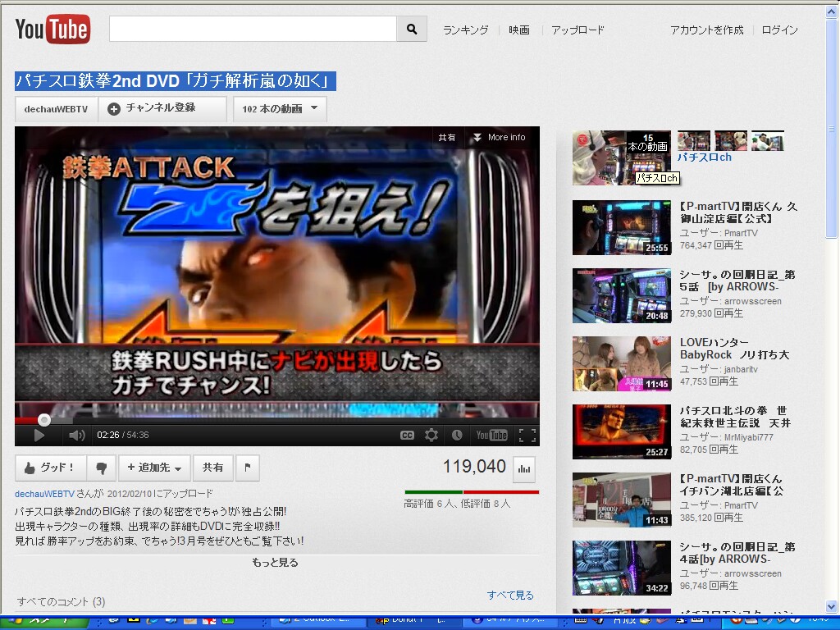Open video quality settings gear
Image resolution: width=840 pixels, height=630 pixels.
431,435
